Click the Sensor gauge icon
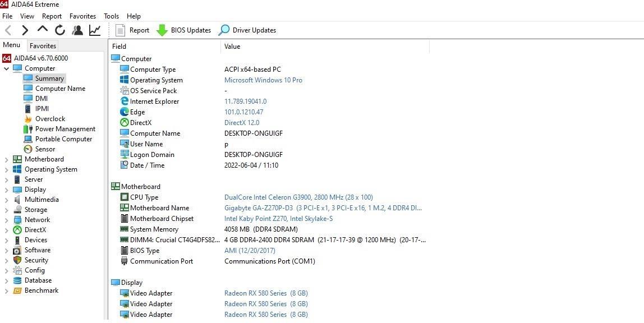This screenshot has width=644, height=323. 28,149
